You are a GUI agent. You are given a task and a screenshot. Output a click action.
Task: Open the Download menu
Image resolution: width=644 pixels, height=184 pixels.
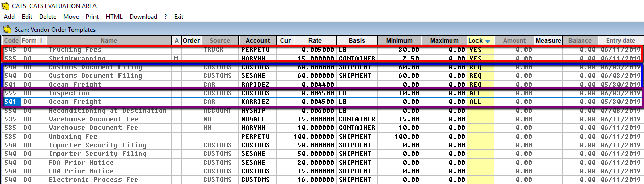point(144,16)
